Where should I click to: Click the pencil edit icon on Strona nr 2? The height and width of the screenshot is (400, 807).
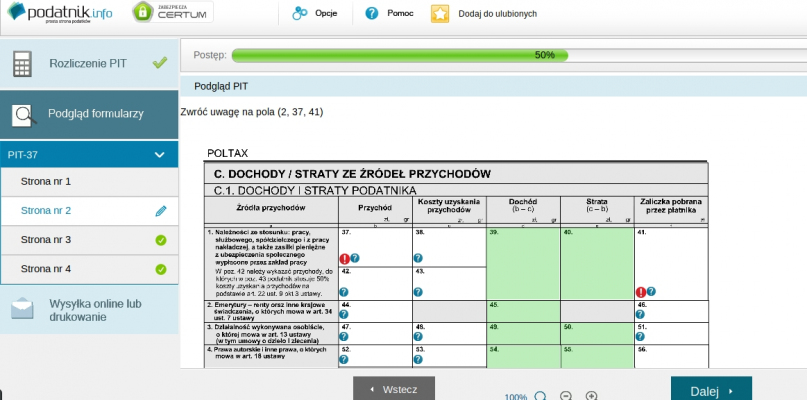point(160,211)
